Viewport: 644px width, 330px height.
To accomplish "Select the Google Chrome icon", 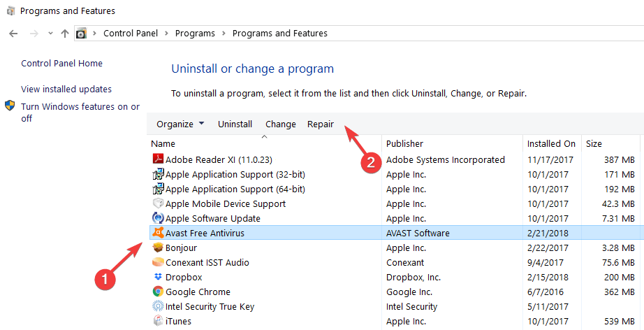I will tap(158, 292).
